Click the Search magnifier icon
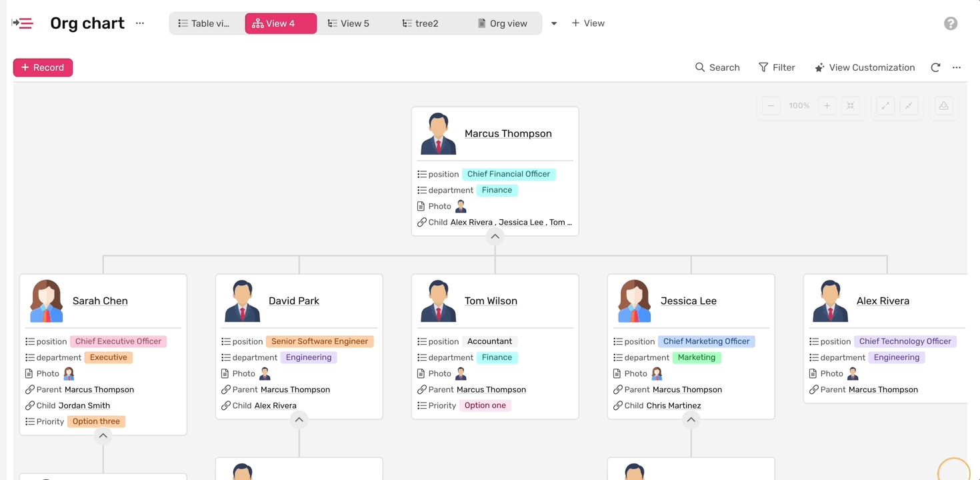This screenshot has height=480, width=980. pos(700,67)
